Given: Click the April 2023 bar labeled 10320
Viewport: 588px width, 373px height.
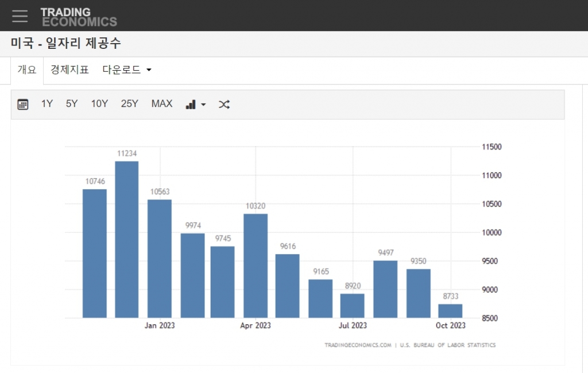Looking at the screenshot, I should tap(256, 266).
